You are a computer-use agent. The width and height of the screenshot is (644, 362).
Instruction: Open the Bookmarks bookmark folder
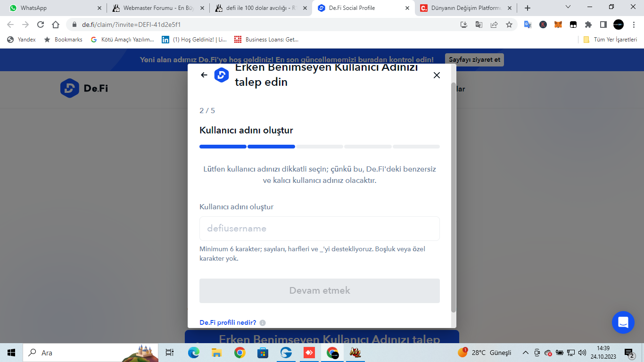pyautogui.click(x=63, y=40)
